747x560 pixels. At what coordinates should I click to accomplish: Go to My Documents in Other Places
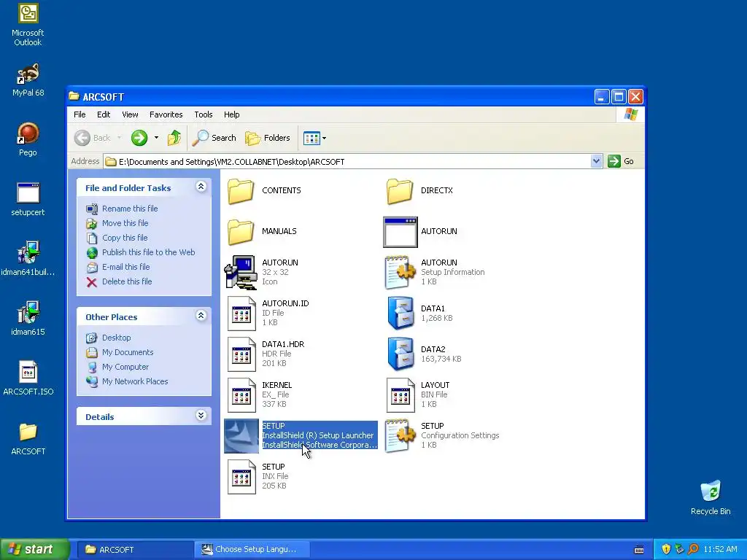pos(128,352)
